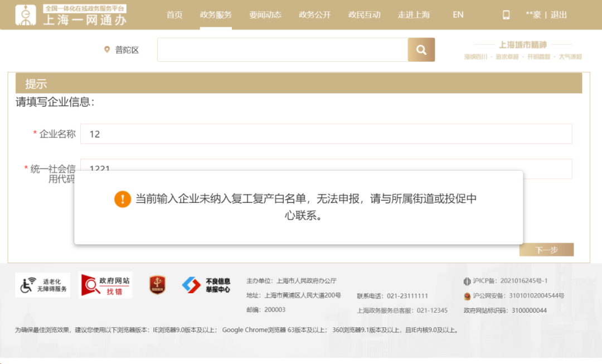Go to the 政务公开 section

(315, 15)
